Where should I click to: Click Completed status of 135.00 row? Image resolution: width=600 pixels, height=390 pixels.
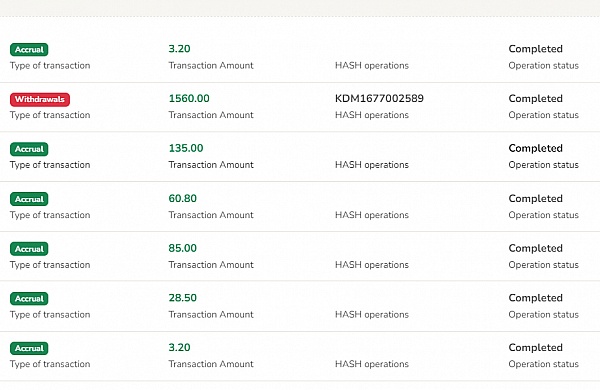click(x=535, y=148)
